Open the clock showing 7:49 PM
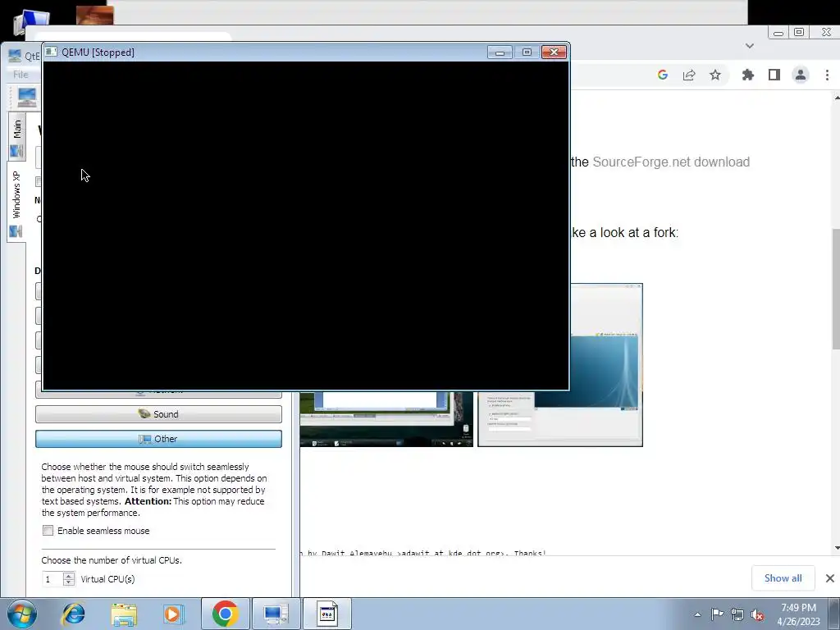The height and width of the screenshot is (630, 840). click(x=798, y=614)
